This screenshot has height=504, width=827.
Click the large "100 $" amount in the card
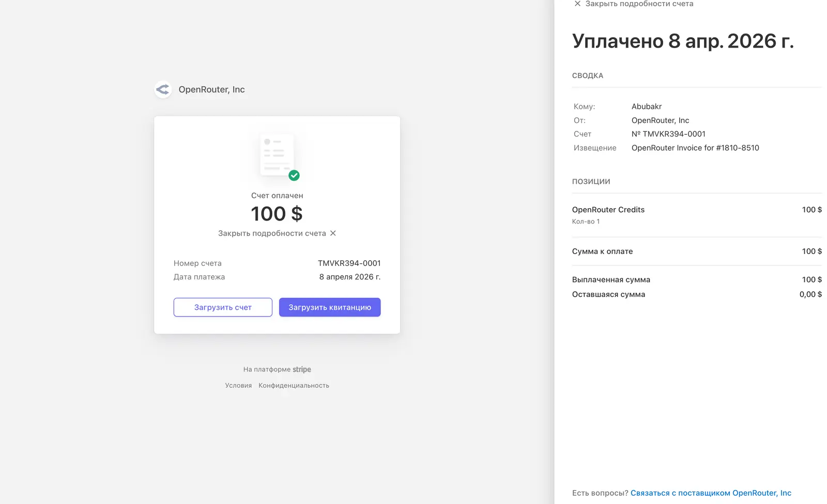click(x=277, y=213)
